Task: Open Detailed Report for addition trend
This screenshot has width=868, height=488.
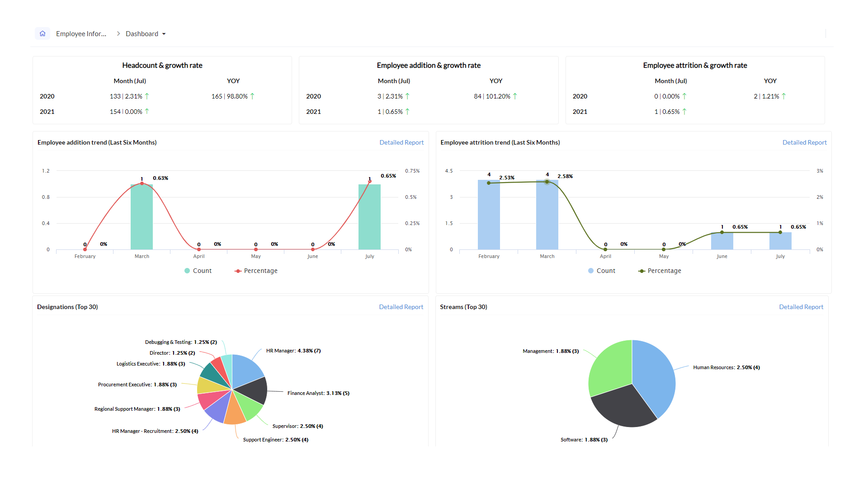Action: pos(401,142)
